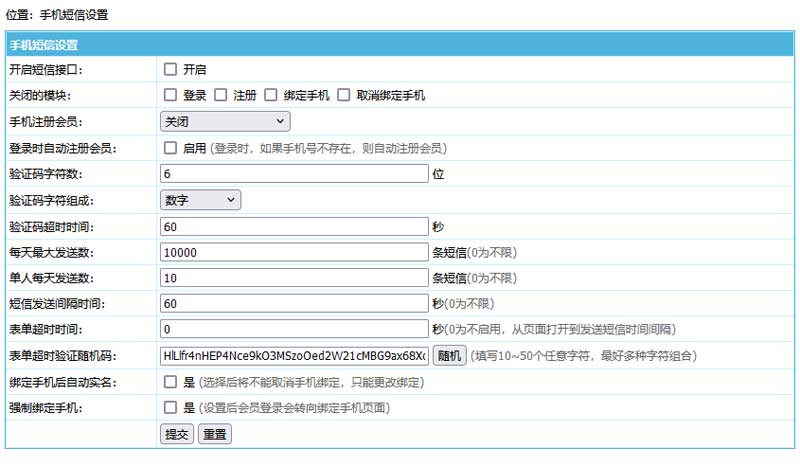Tick the 绑定手机 module checkbox
The image size is (800, 467).
tap(270, 96)
